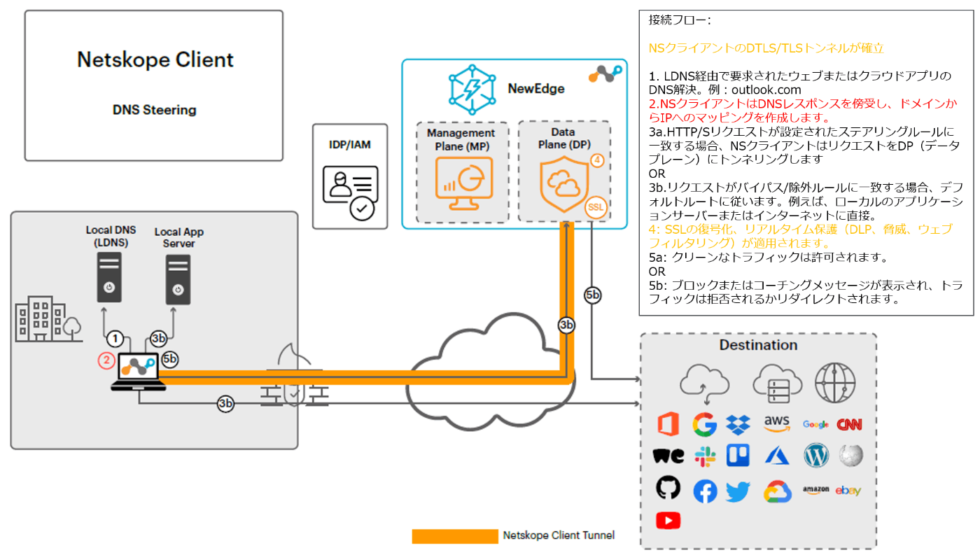
Task: Click the "Netskope Client Tunnel" legend text
Action: [559, 535]
